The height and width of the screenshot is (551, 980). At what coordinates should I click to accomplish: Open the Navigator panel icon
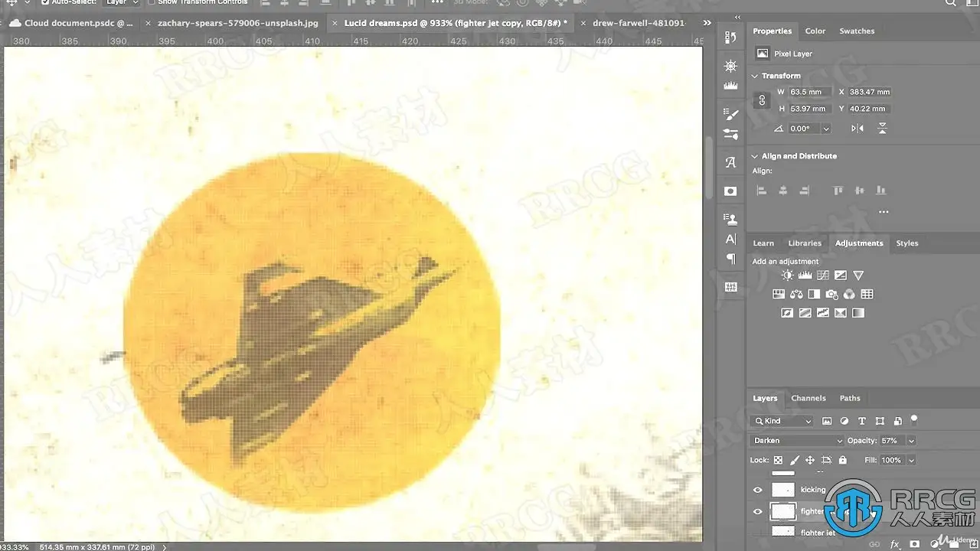click(x=730, y=67)
